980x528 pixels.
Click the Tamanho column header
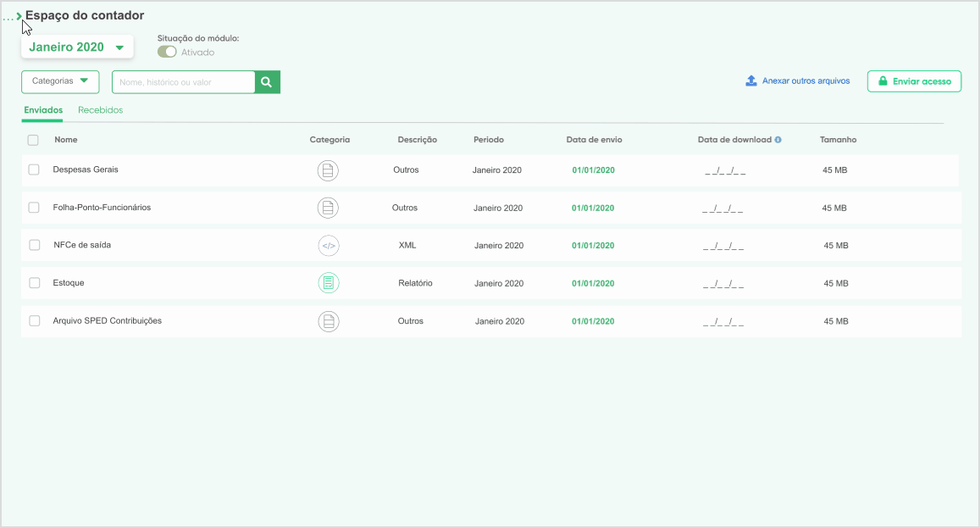(x=839, y=140)
